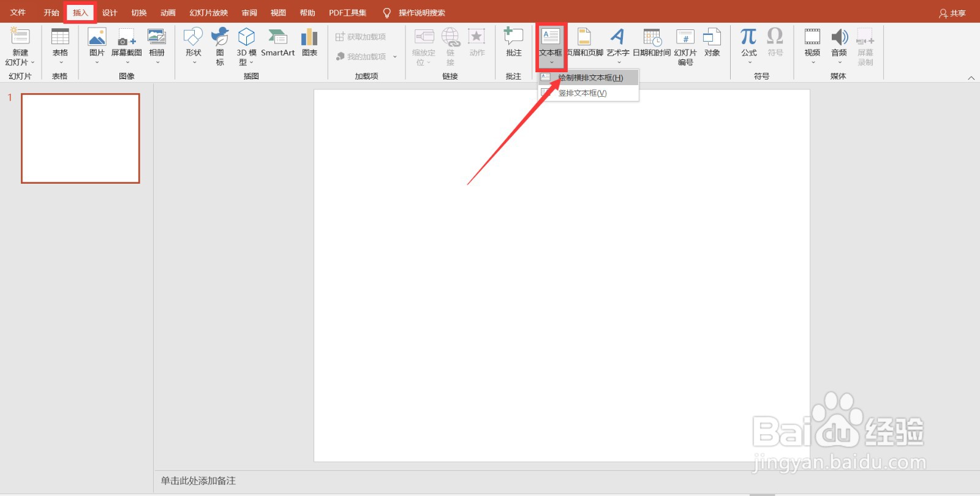The width and height of the screenshot is (980, 496).
Task: Switch to the Home (开始) tab
Action: tap(51, 13)
